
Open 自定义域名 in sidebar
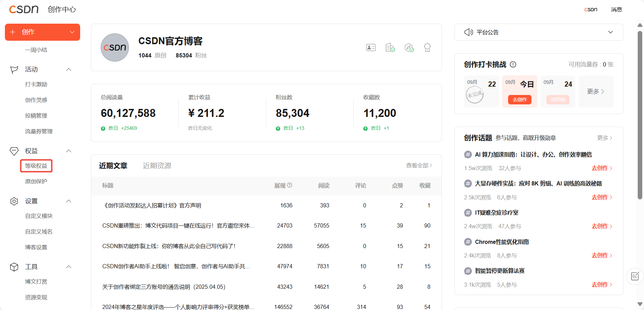[x=39, y=231]
